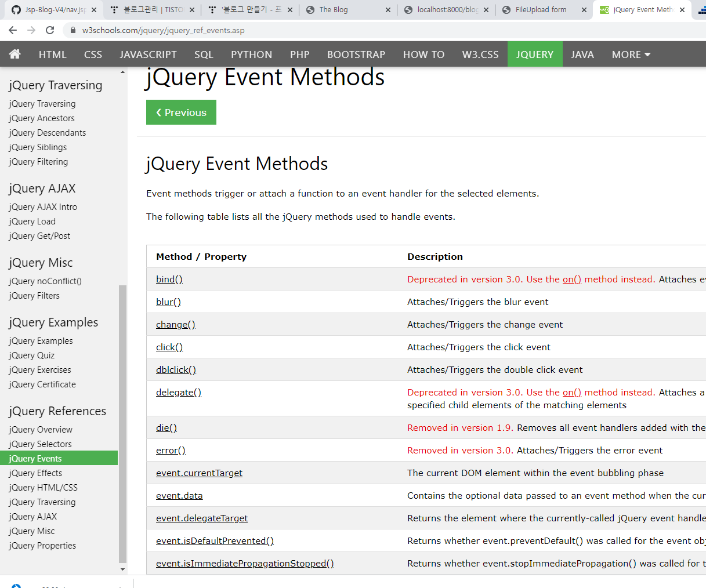Open the SQL menu item
Screen dimensions: 706x588
click(204, 54)
